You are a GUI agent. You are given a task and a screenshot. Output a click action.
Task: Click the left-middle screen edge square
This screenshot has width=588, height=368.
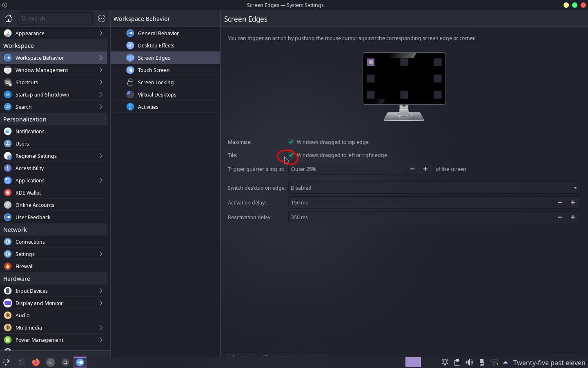[371, 79]
